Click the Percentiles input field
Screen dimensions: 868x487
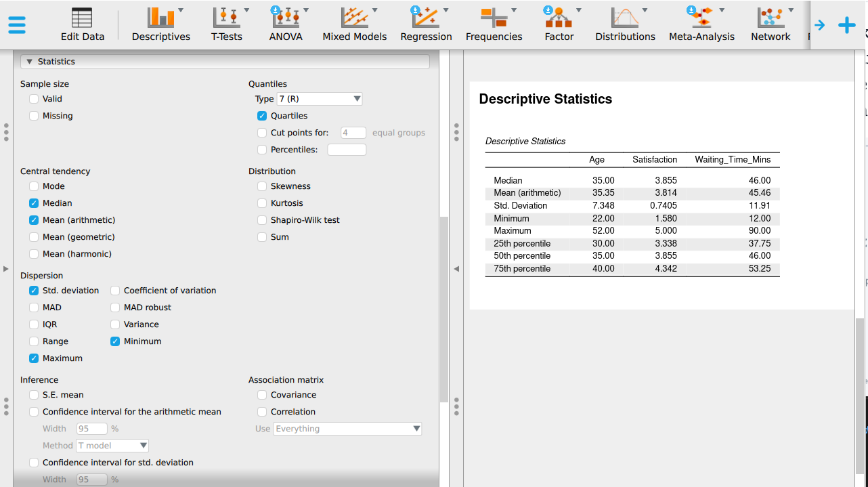pyautogui.click(x=347, y=150)
